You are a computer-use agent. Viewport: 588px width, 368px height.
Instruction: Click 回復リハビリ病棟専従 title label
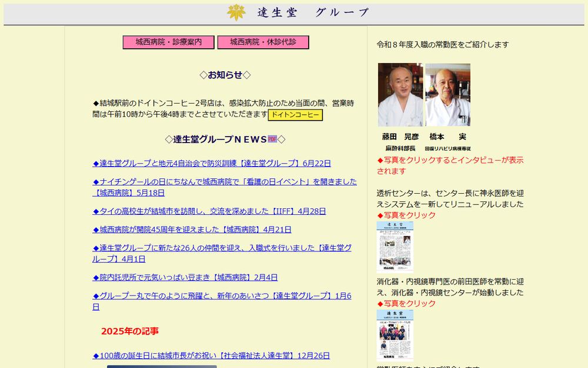(x=447, y=149)
